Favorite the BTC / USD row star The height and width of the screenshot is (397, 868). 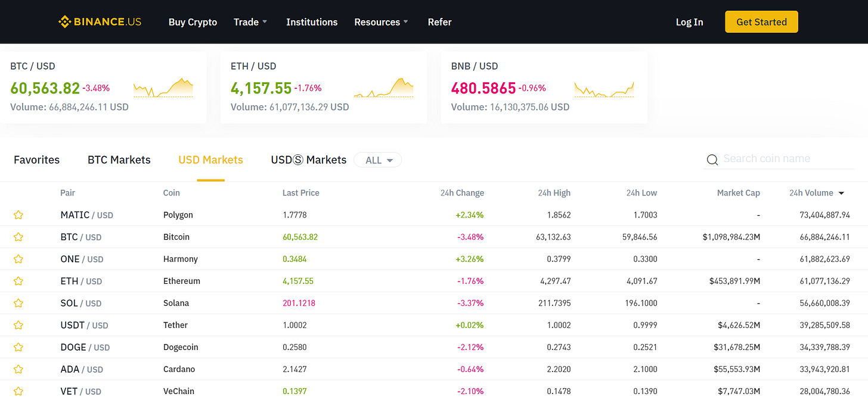[18, 237]
